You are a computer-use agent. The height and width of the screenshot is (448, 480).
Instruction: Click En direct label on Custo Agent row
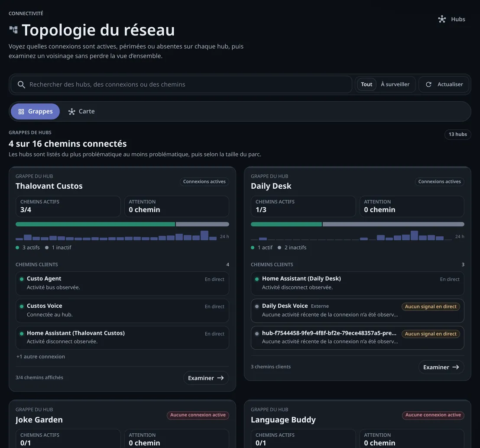[214, 279]
